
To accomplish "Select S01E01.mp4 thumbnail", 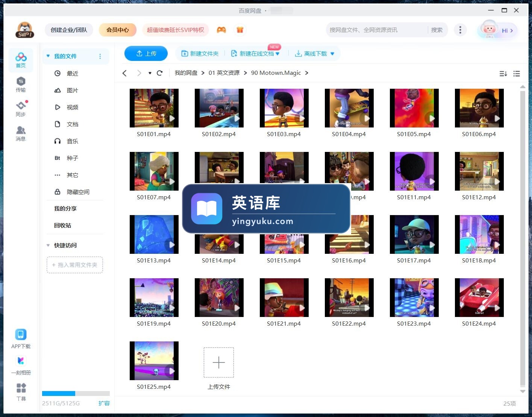I will (154, 108).
